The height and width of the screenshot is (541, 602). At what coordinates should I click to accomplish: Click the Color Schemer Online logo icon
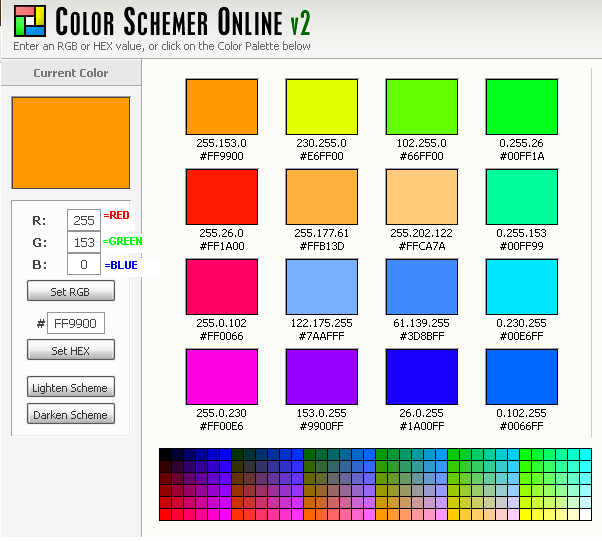30,21
